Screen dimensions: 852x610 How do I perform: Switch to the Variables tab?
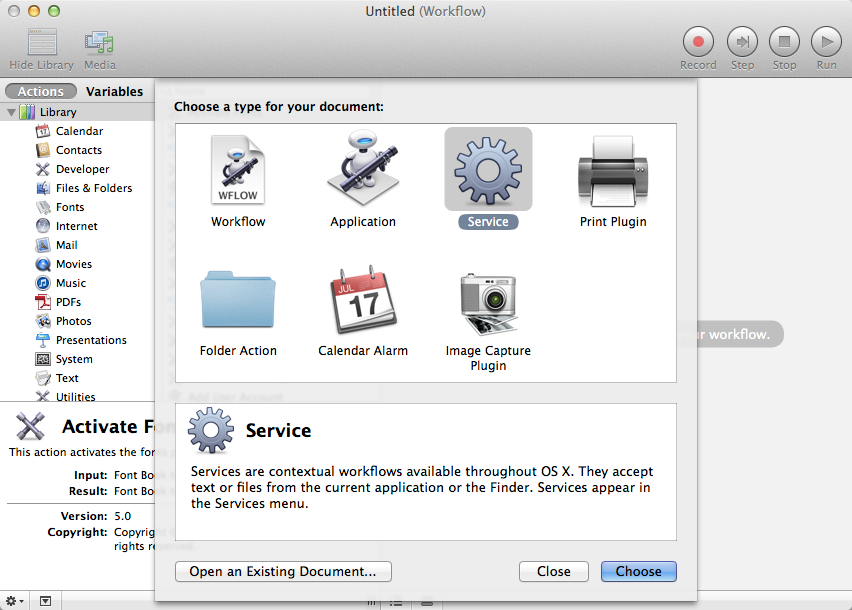pos(115,91)
